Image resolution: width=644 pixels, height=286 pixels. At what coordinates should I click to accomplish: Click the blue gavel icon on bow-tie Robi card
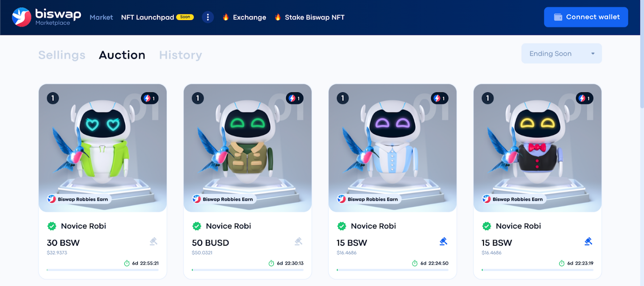coord(589,242)
